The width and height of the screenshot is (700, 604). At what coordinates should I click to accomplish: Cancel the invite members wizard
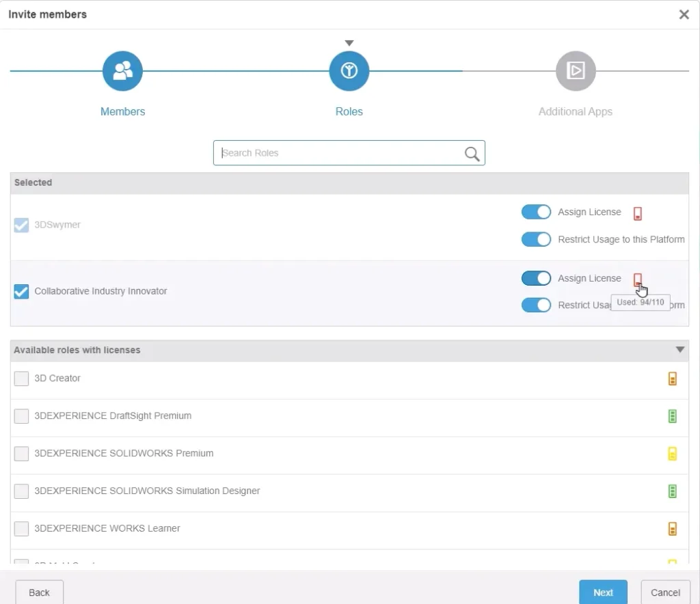coord(665,592)
